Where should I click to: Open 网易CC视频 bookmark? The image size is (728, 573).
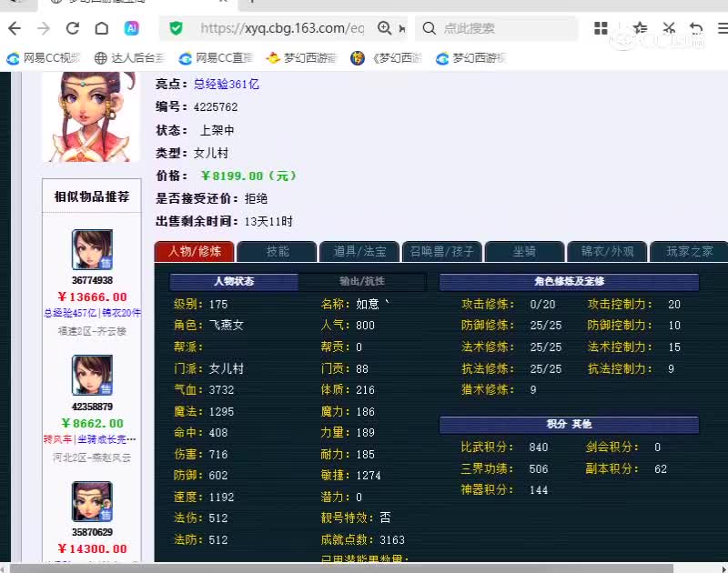(43, 58)
